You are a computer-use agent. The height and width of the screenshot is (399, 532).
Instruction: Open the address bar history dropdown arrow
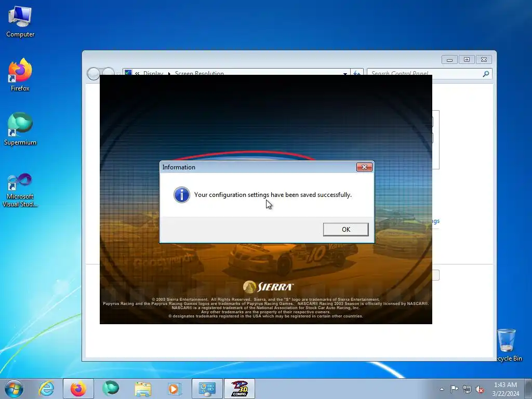click(x=345, y=74)
